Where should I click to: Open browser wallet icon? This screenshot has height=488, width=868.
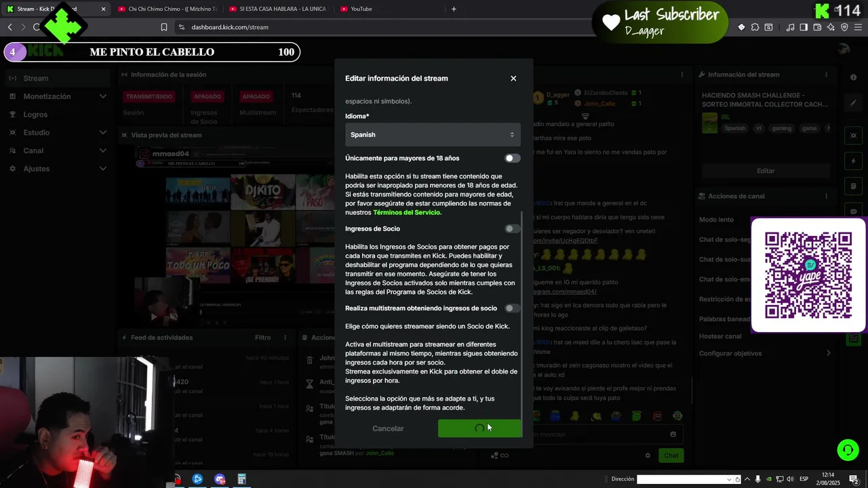click(x=817, y=27)
